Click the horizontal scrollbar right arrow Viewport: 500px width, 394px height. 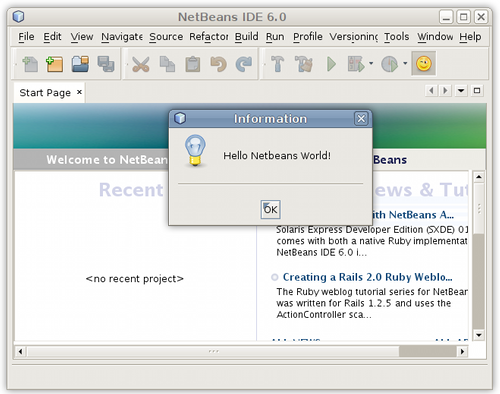coord(462,351)
